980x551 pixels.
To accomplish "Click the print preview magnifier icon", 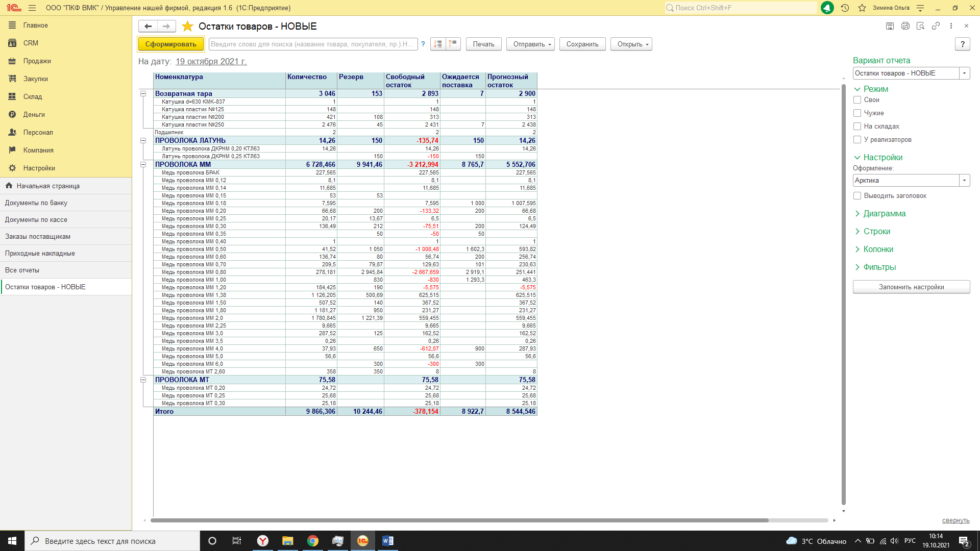I will [920, 26].
